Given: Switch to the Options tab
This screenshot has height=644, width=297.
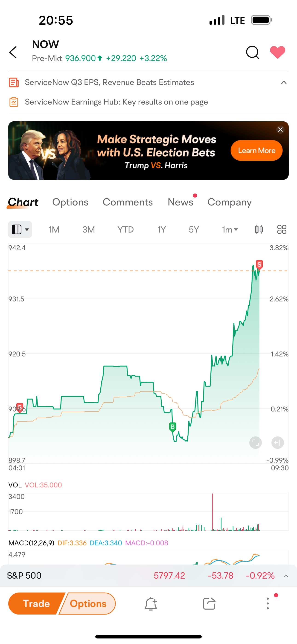Looking at the screenshot, I should 70,202.
